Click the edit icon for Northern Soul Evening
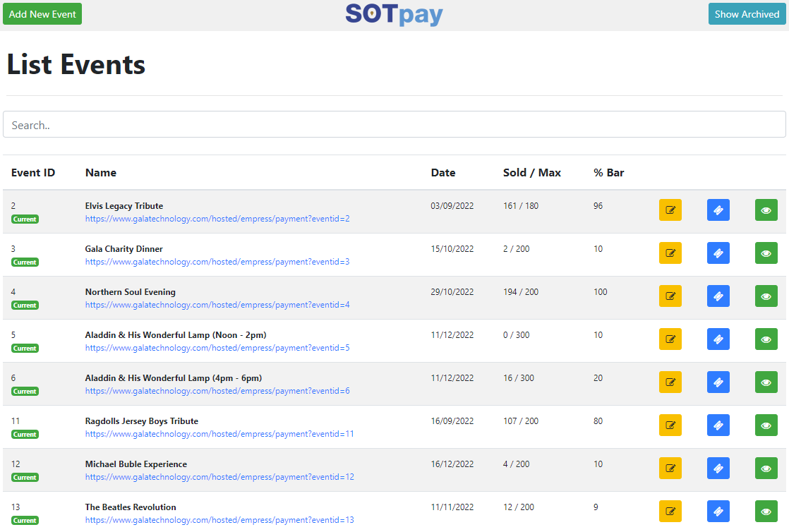The image size is (789, 532). (670, 296)
